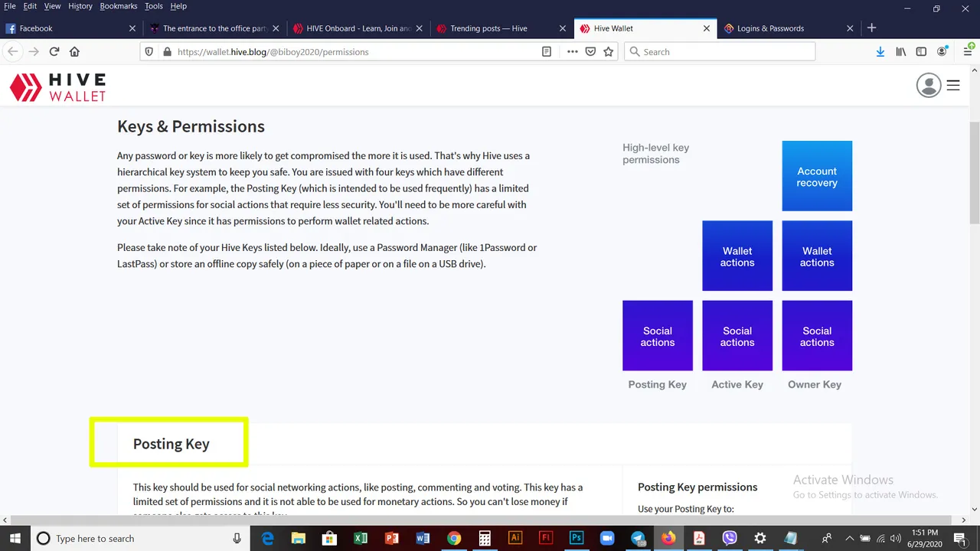Open Excel from taskbar
The height and width of the screenshot is (551, 980).
[x=361, y=539]
